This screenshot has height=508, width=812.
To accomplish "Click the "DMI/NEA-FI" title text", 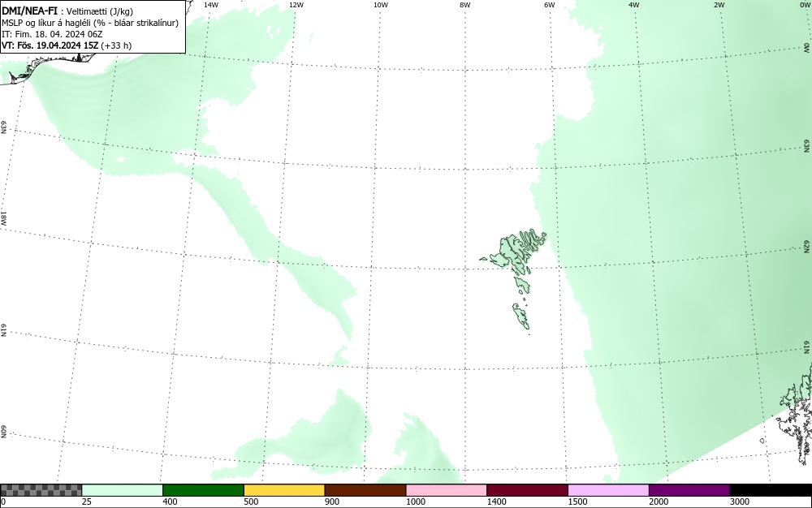I will pyautogui.click(x=29, y=11).
